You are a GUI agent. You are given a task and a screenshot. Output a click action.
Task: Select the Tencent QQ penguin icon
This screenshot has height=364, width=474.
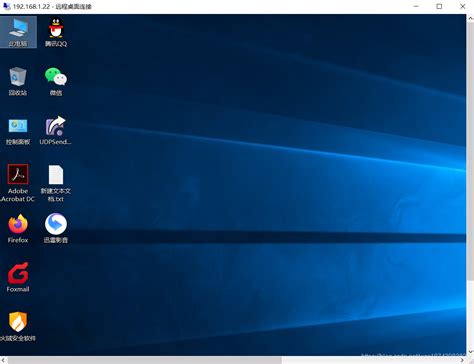[x=56, y=32]
